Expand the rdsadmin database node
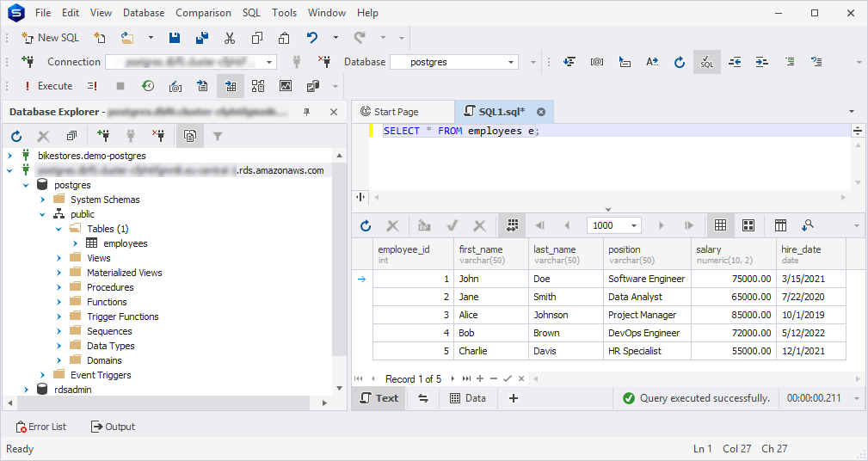Image resolution: width=868 pixels, height=461 pixels. click(x=26, y=390)
